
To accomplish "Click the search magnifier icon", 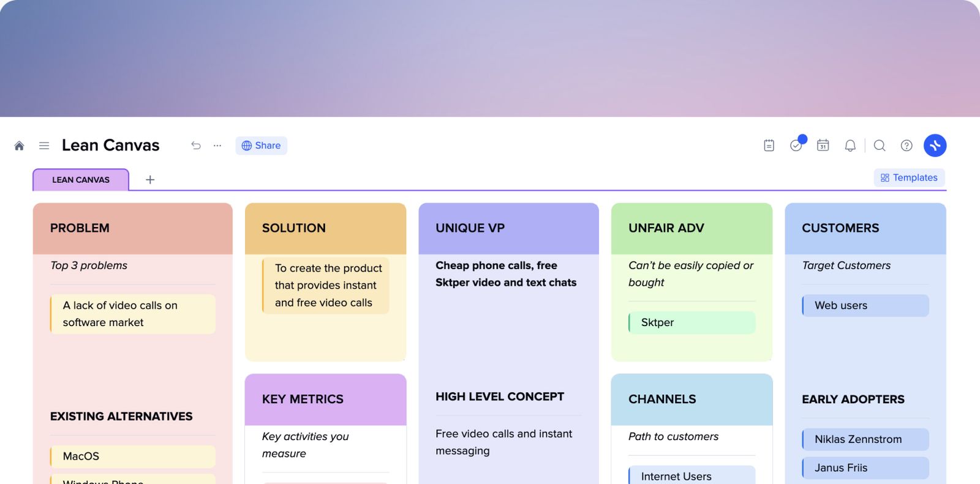I will click(x=880, y=146).
